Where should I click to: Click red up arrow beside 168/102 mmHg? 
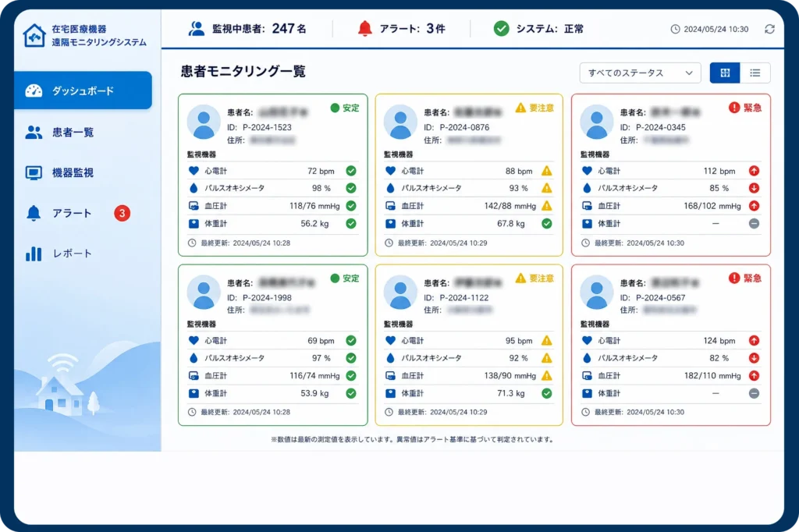(755, 205)
